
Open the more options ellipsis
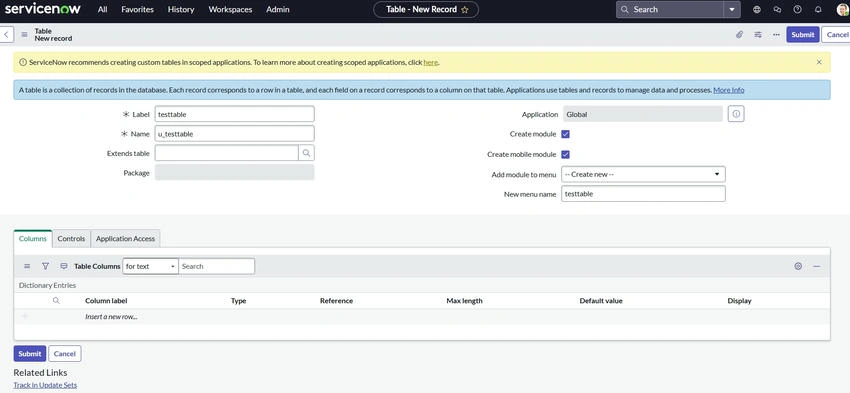click(776, 35)
